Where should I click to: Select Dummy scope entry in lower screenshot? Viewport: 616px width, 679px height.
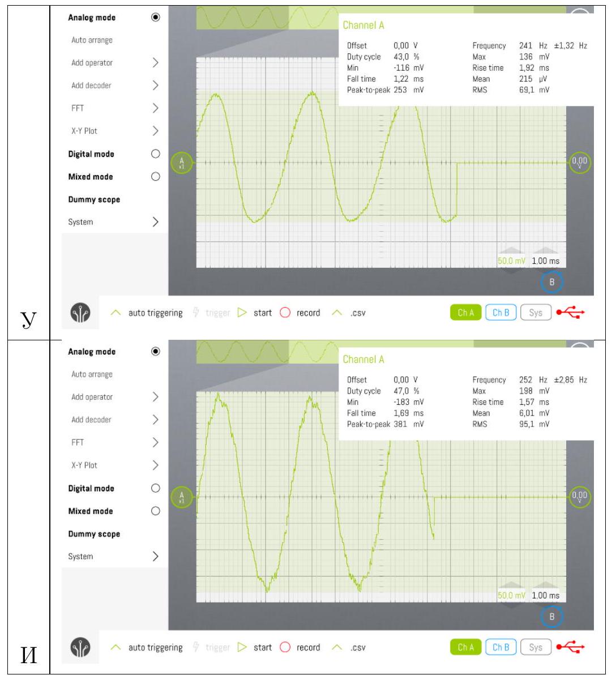click(x=94, y=534)
